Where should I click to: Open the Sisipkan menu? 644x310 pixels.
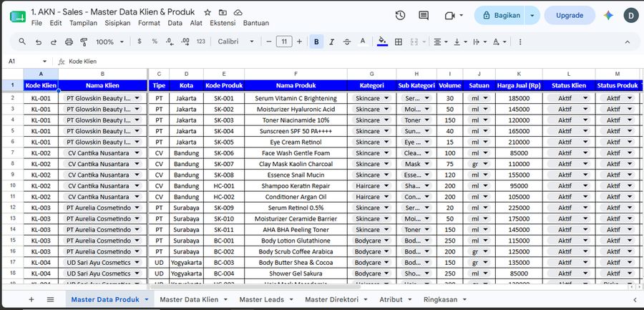point(117,23)
